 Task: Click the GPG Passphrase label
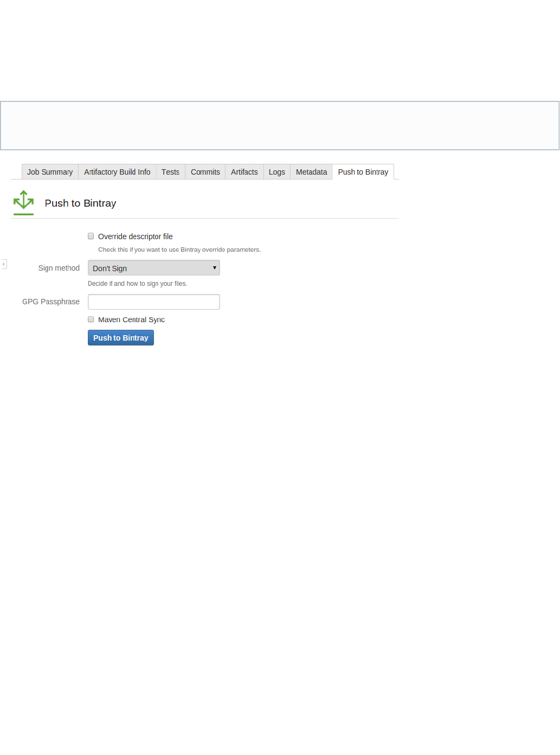click(51, 302)
